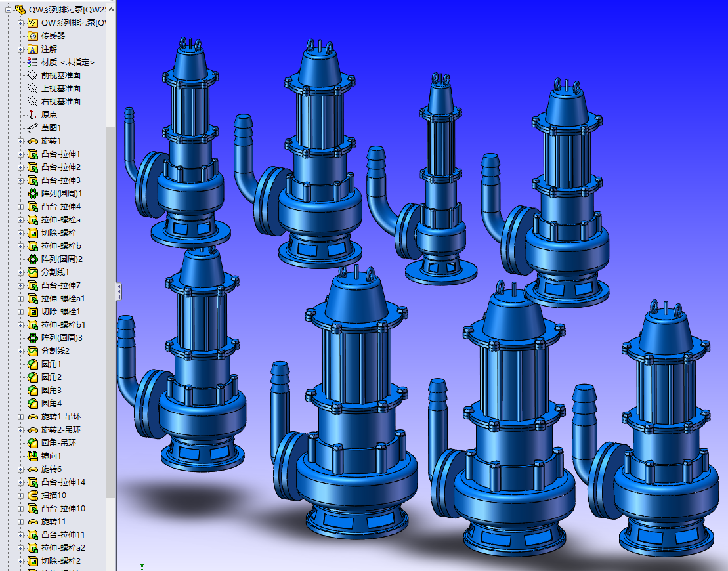This screenshot has height=571, width=728.
Task: Click the 旋转11 revolve icon
Action: tap(33, 522)
